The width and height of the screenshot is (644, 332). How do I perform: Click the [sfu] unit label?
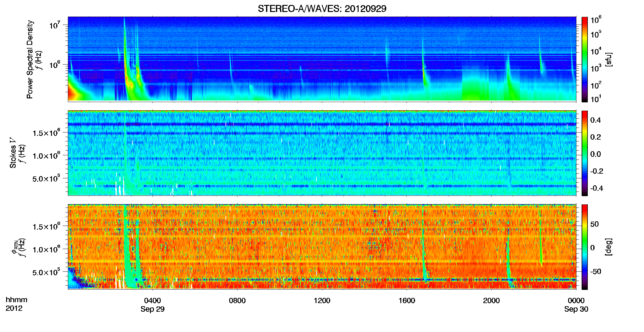pyautogui.click(x=609, y=60)
